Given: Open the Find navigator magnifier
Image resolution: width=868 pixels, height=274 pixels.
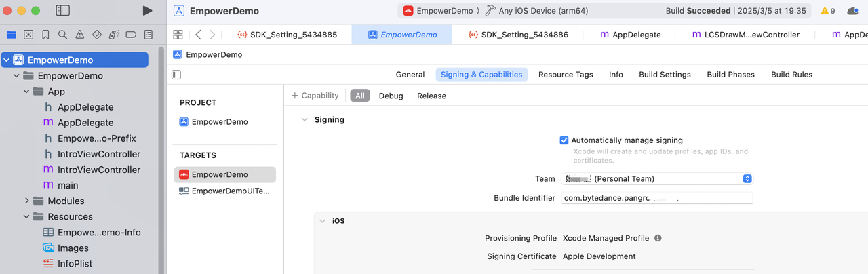Looking at the screenshot, I should [62, 35].
